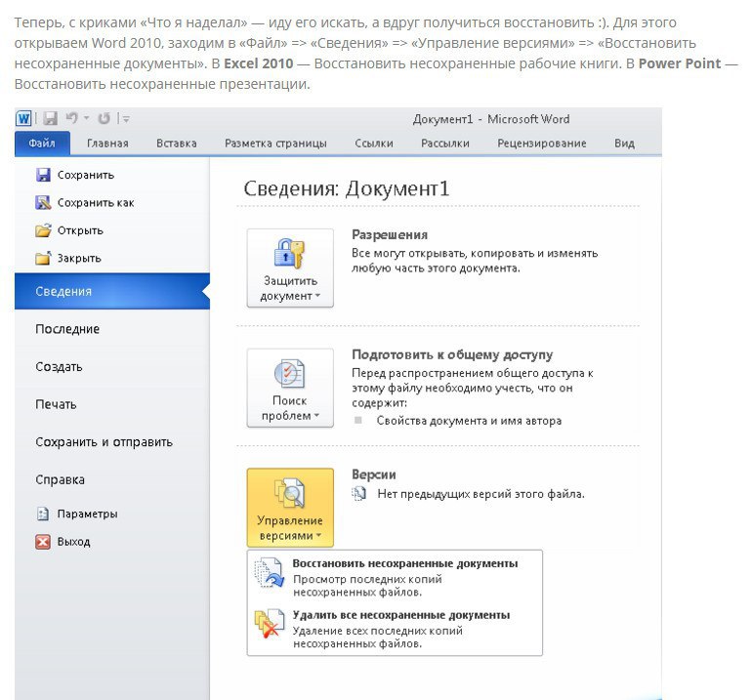Open the Разметка страницы tab
This screenshot has width=752, height=700.
click(x=275, y=144)
